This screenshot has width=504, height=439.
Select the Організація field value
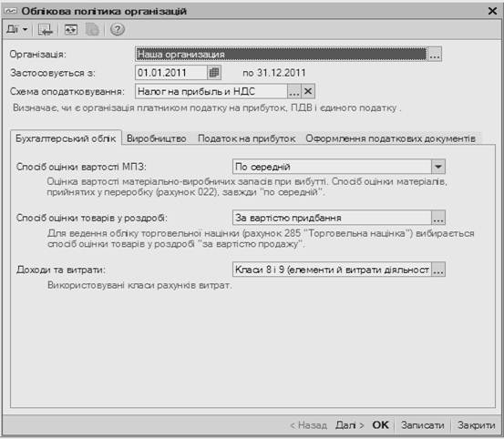pos(282,55)
